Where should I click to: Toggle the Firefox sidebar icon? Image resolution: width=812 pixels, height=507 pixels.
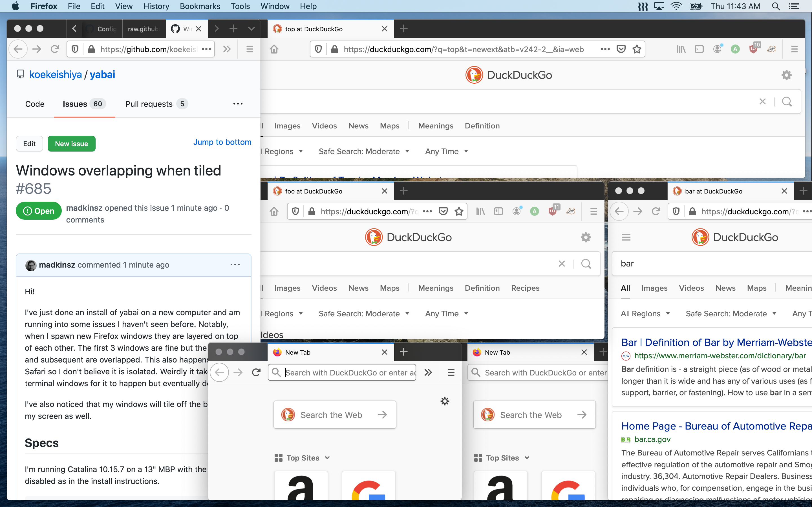pyautogui.click(x=699, y=49)
